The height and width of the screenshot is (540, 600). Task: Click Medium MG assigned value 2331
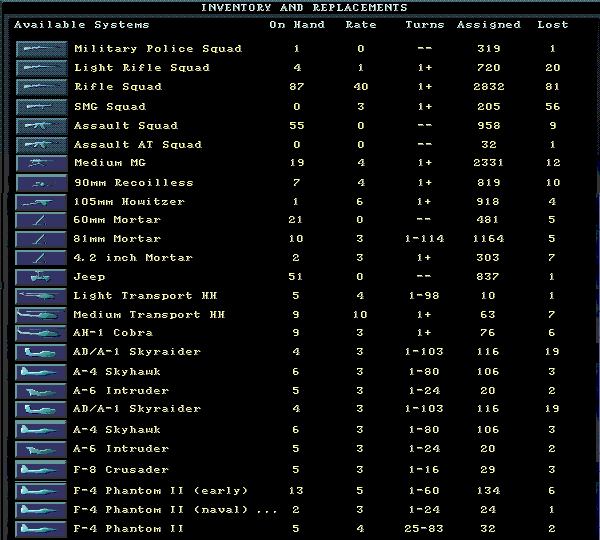(489, 163)
